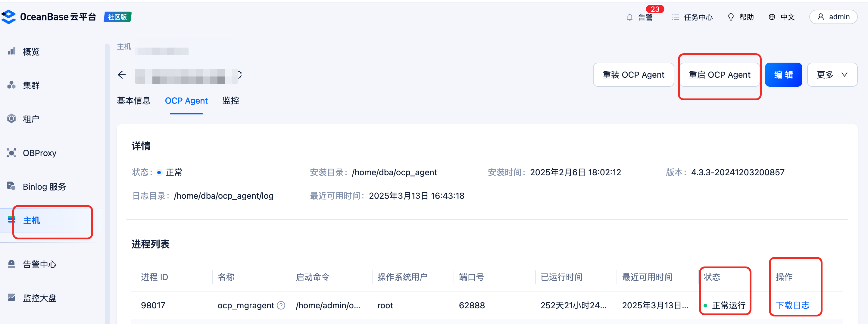Expand the 更多 dropdown
Image resolution: width=868 pixels, height=324 pixels.
[832, 75]
